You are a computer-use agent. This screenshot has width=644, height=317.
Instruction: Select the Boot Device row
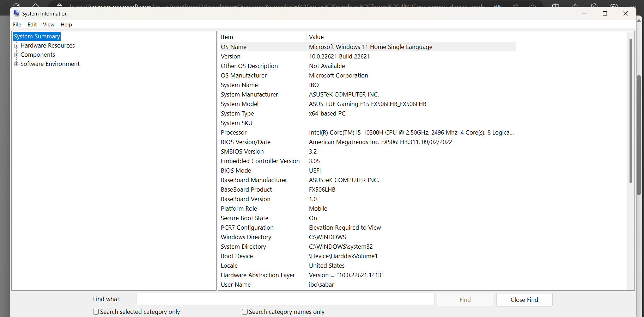click(368, 256)
